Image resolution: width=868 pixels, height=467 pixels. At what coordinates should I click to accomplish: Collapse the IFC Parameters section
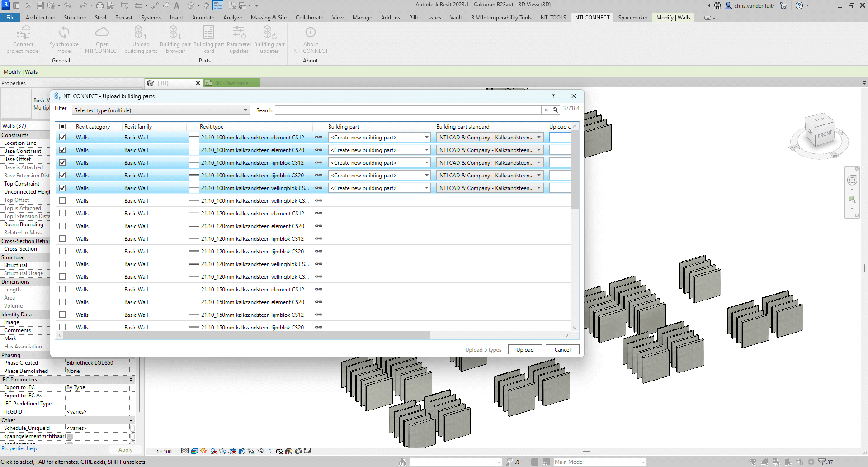(131, 379)
